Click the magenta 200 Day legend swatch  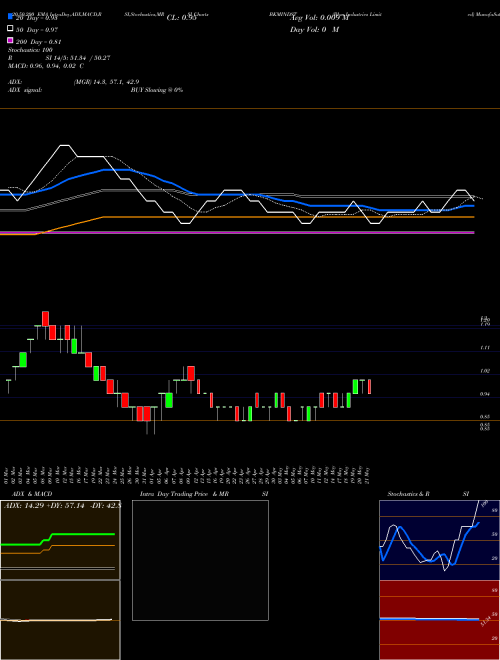(x=10, y=40)
